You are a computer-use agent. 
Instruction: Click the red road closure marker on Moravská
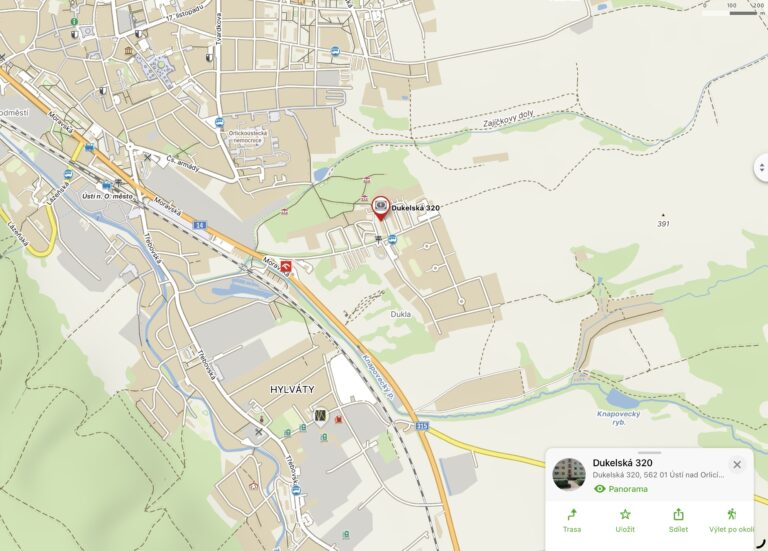click(286, 266)
